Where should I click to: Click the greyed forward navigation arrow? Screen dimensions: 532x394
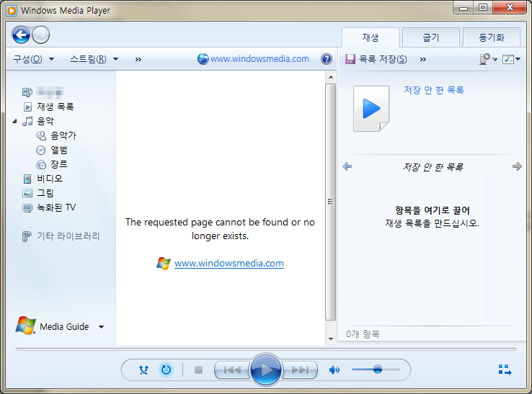[x=41, y=35]
